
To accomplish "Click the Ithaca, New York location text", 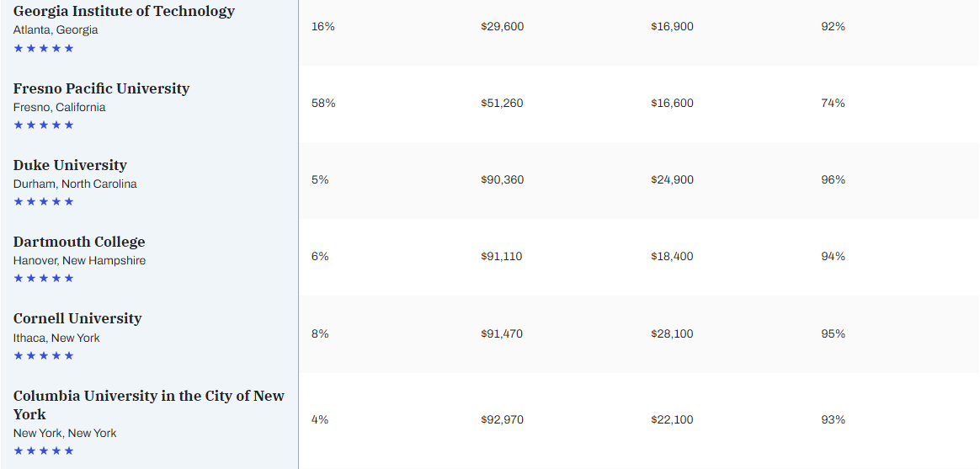I will 56,338.
